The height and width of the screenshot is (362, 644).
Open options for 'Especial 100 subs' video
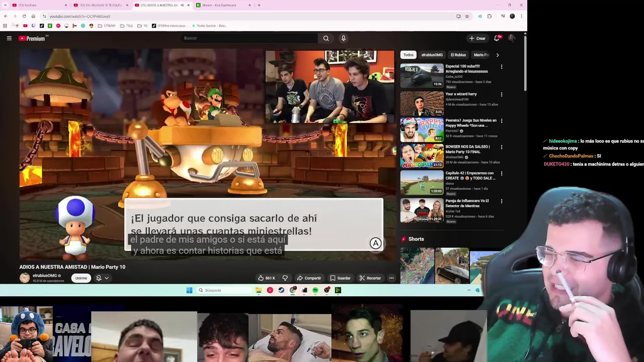click(x=502, y=67)
